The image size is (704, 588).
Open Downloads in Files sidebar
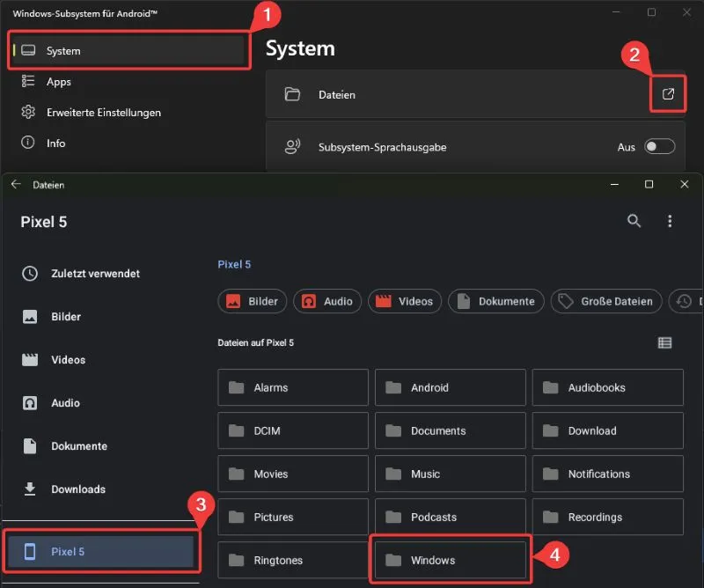pyautogui.click(x=101, y=489)
